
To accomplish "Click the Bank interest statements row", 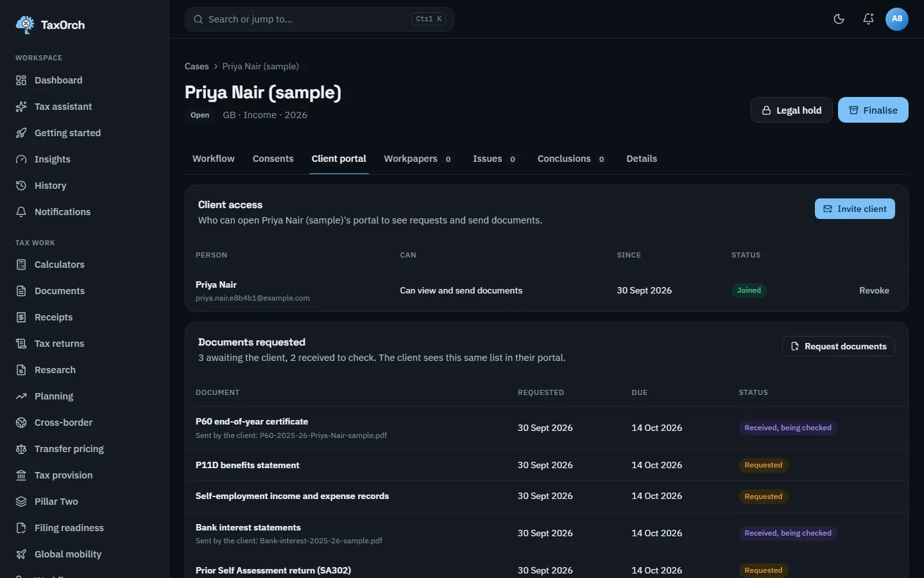I will coord(547,533).
